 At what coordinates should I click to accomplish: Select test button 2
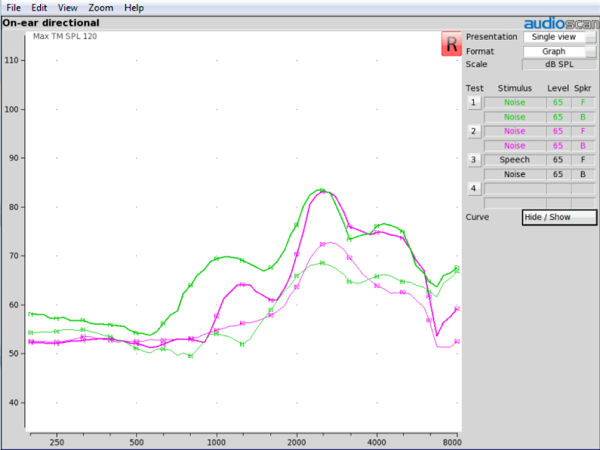click(x=474, y=131)
